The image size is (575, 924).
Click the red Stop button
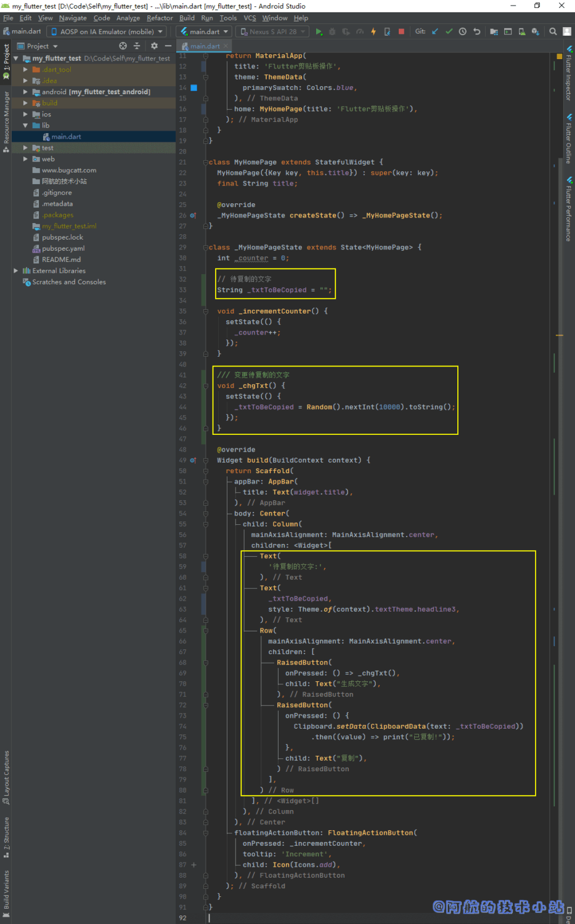(x=401, y=31)
